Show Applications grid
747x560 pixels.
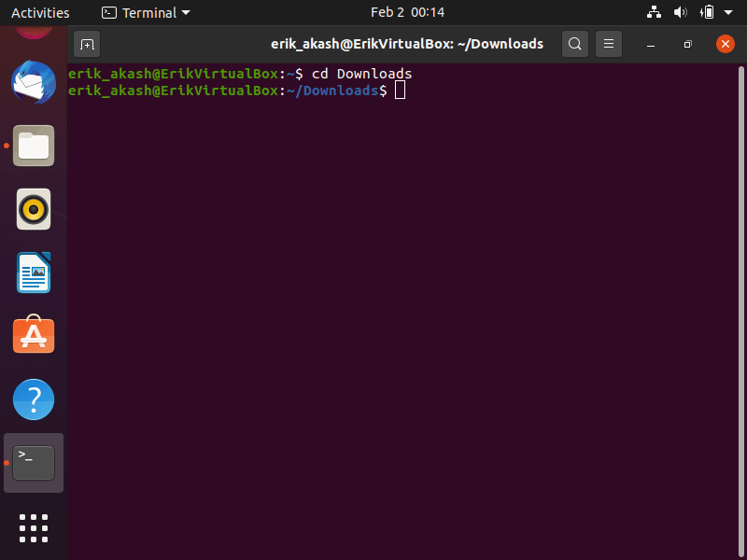[x=34, y=527]
